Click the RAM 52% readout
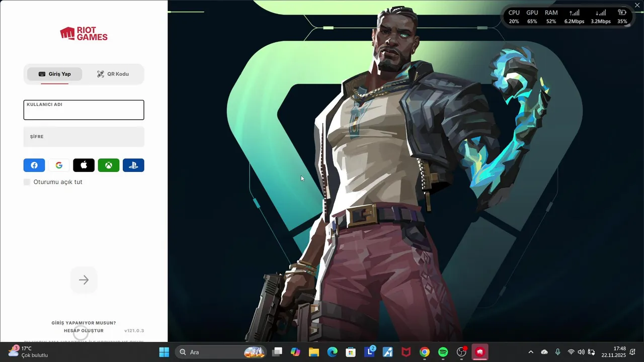Screen dimensions: 644x362 click(x=551, y=17)
